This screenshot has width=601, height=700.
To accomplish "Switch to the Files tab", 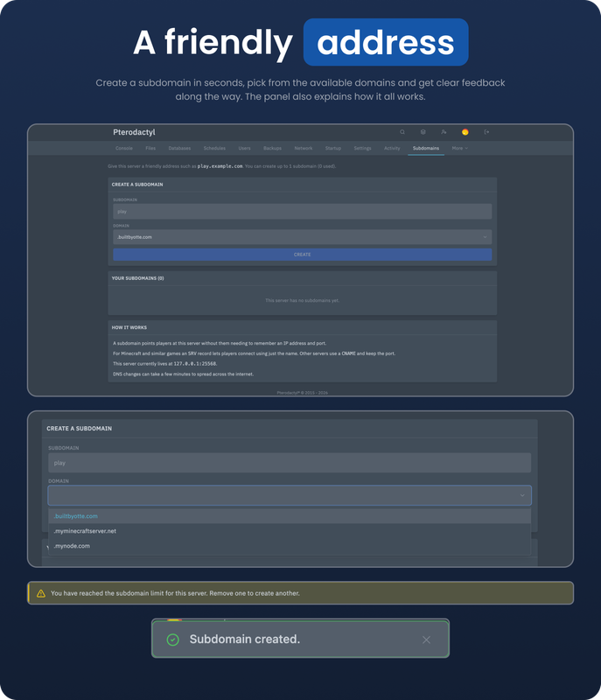I will pos(150,148).
